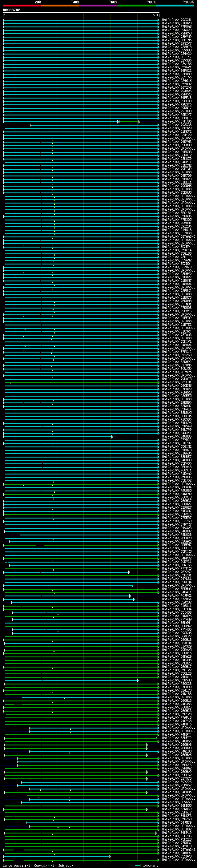The height and width of the screenshot is (868, 197).
Task: Click the truncated cyan alignment bar of B4UWD5
Action: [x=58, y=437]
